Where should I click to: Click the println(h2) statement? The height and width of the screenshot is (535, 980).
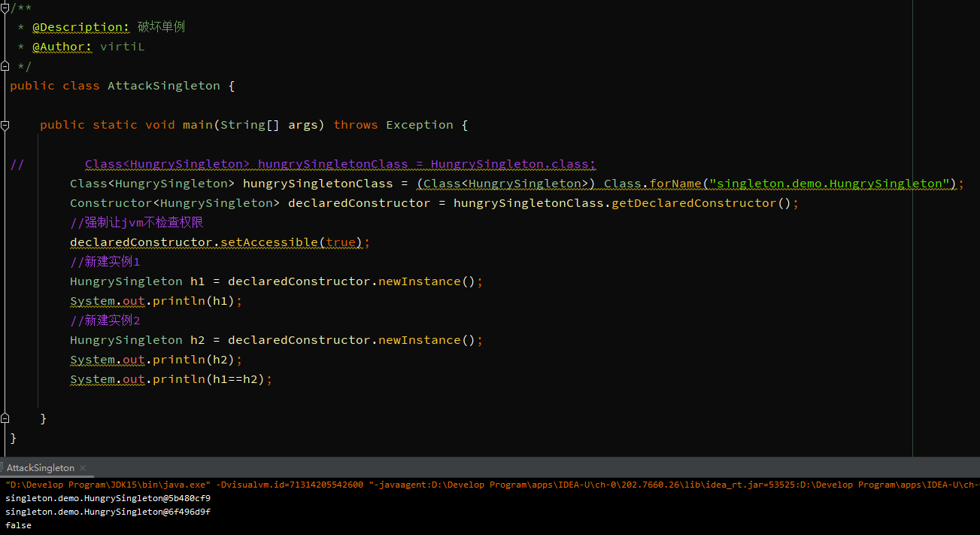coord(156,360)
